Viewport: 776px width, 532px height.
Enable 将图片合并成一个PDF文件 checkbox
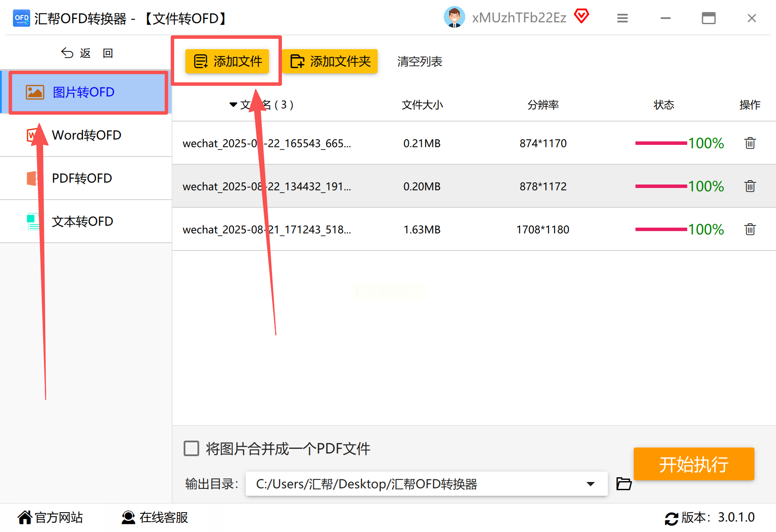(x=191, y=448)
